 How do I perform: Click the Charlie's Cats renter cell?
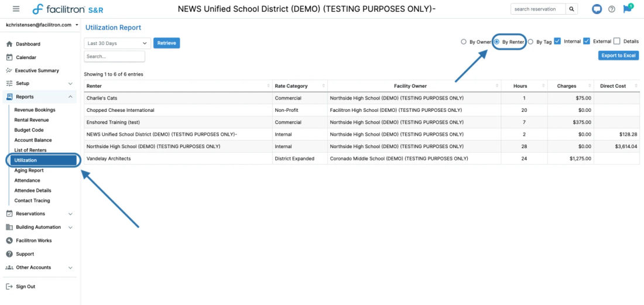(x=178, y=98)
